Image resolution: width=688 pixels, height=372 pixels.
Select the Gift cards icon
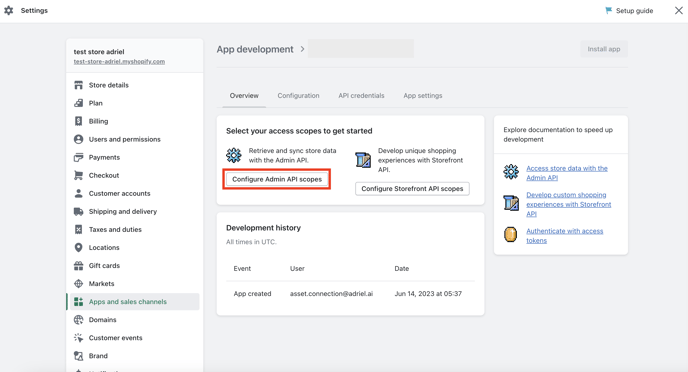[x=79, y=265]
